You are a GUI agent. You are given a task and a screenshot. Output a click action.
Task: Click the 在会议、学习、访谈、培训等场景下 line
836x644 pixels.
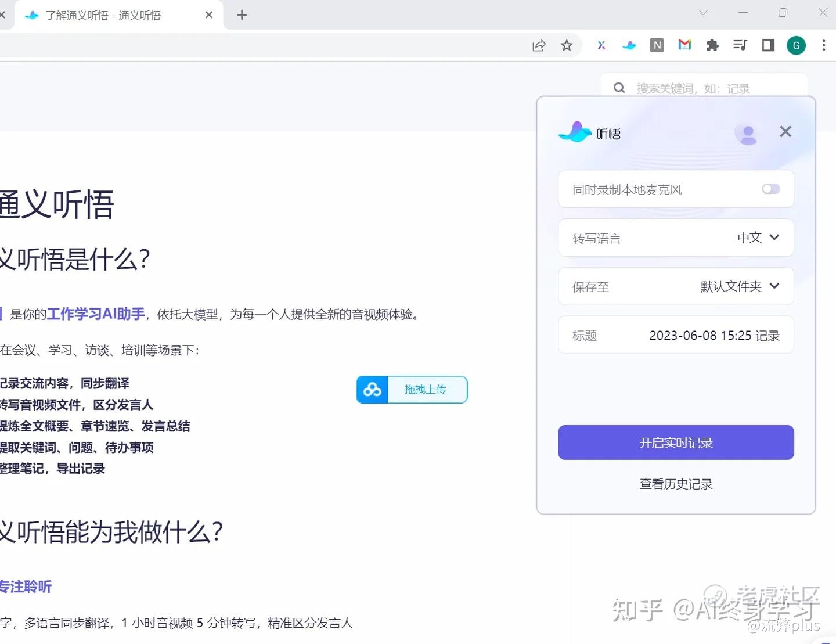click(x=99, y=350)
